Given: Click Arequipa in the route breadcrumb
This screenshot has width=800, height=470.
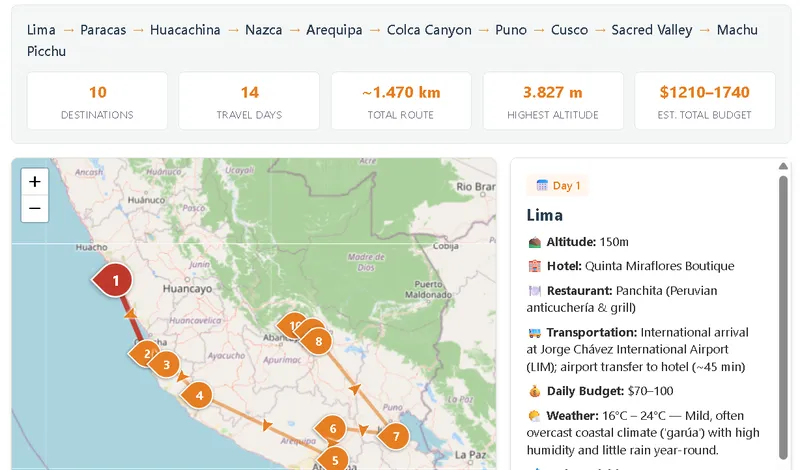Looking at the screenshot, I should tap(334, 30).
